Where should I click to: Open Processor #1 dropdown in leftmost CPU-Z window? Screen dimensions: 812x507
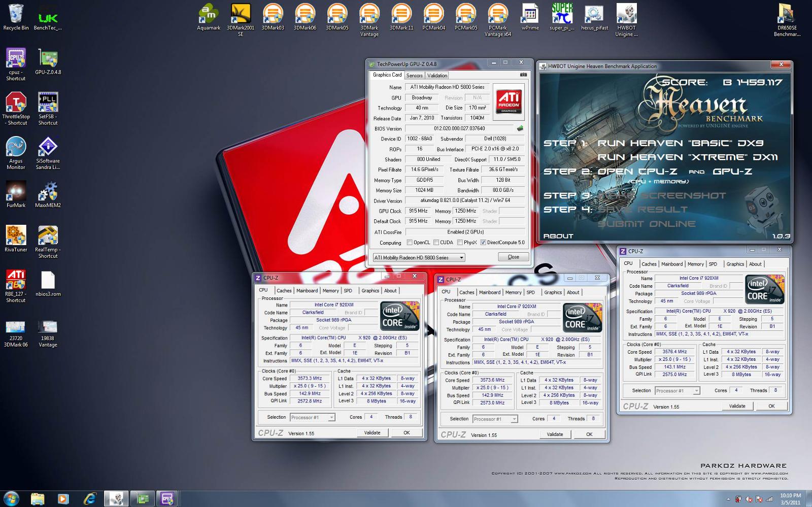[313, 417]
